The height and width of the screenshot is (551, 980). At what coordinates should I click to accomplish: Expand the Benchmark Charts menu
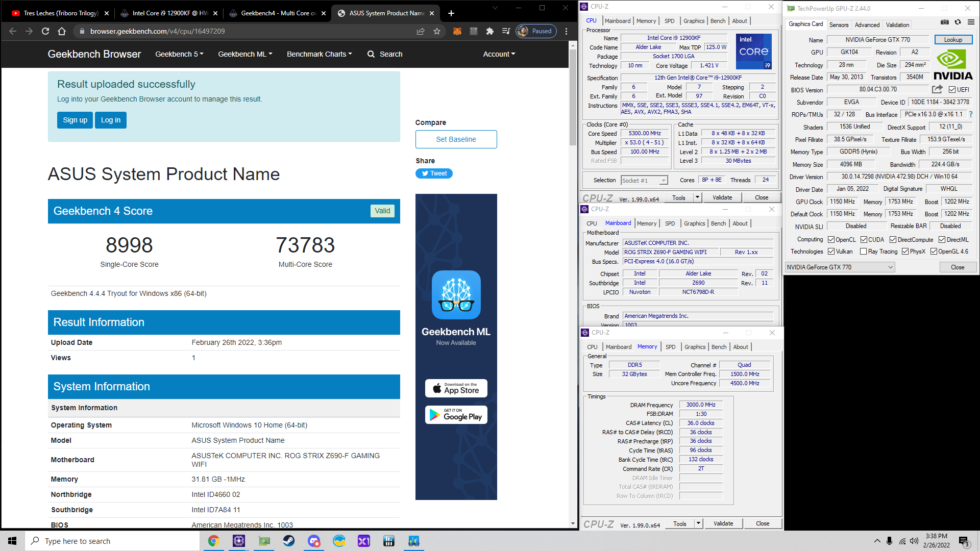319,54
